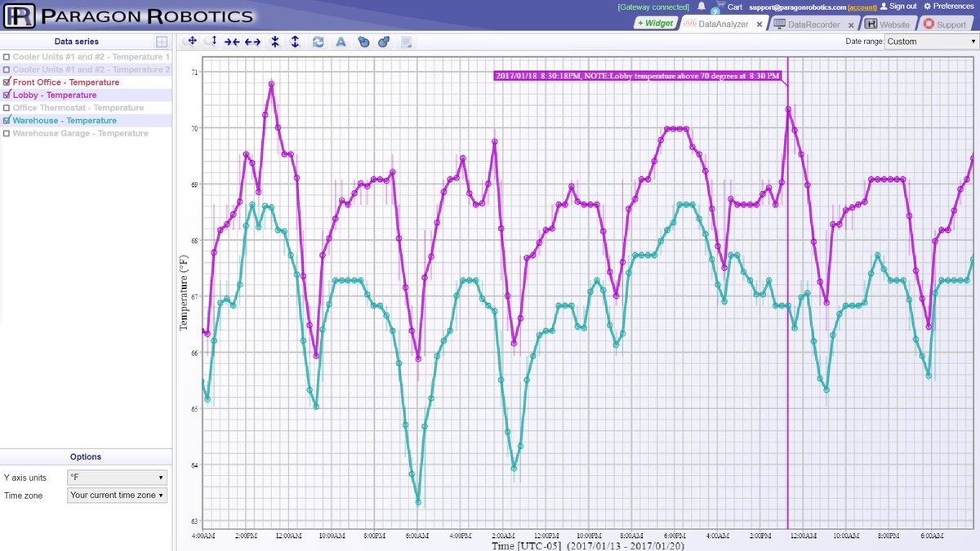Select the vertical pan tool
The height and width of the screenshot is (551, 980).
(x=214, y=41)
